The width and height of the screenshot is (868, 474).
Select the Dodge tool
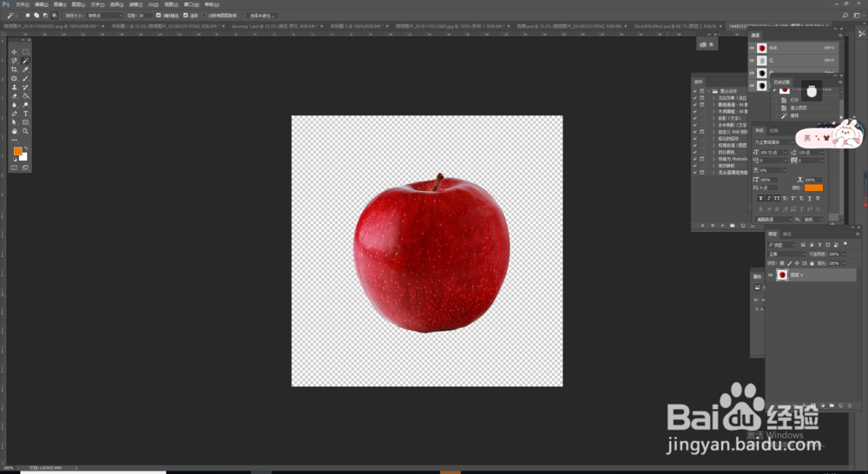(25, 105)
